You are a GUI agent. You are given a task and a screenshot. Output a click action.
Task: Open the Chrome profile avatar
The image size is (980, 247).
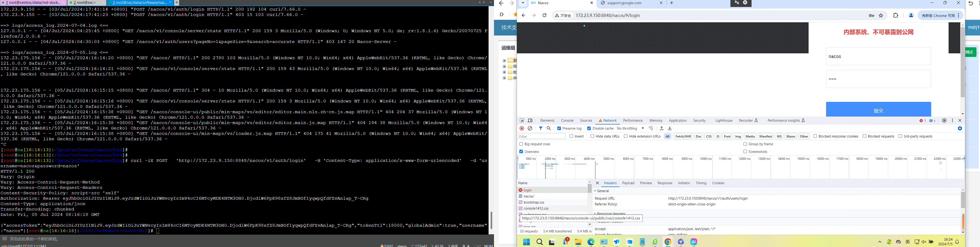coord(911,16)
